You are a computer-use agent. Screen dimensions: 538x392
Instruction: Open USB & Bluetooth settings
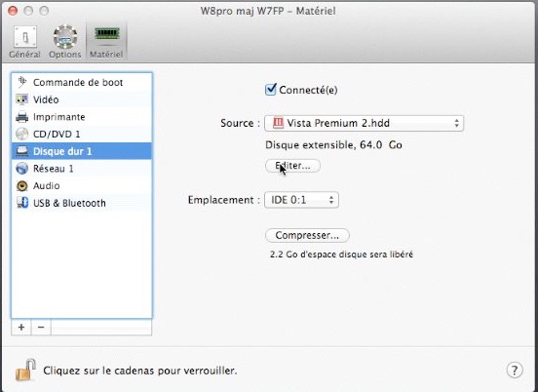click(82, 203)
